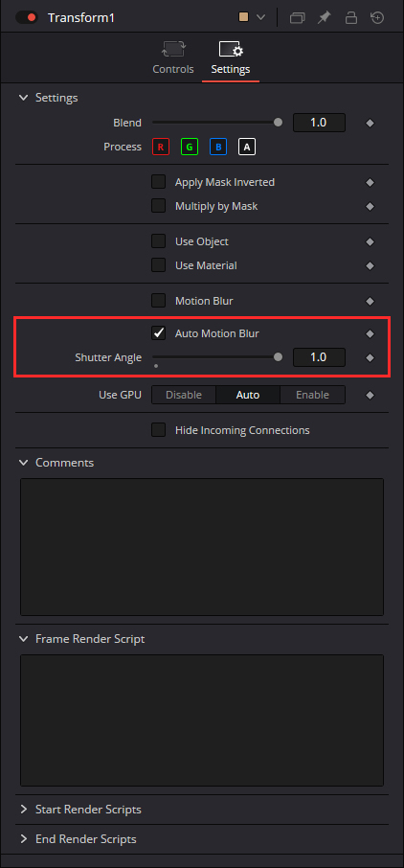Toggle the blue channel process button
404x868 pixels.
click(x=218, y=148)
